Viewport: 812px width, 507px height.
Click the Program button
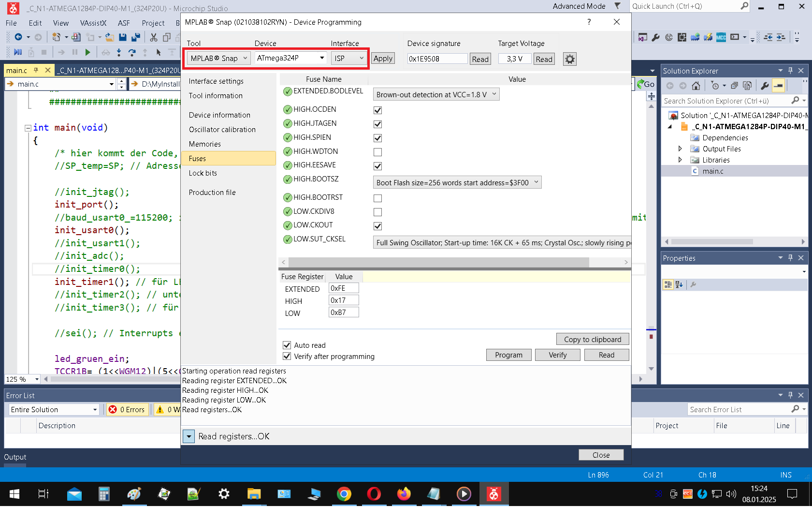508,355
